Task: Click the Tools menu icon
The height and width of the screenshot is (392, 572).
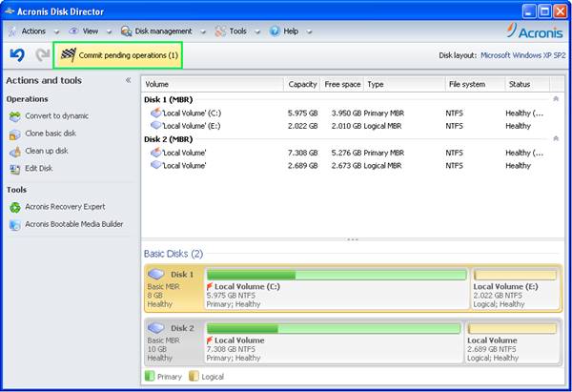Action: coord(220,31)
